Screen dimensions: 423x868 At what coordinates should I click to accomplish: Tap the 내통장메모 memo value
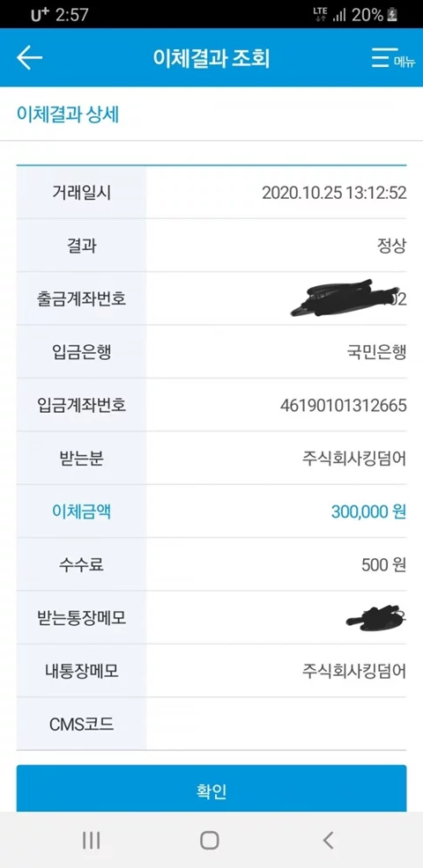pos(354,672)
